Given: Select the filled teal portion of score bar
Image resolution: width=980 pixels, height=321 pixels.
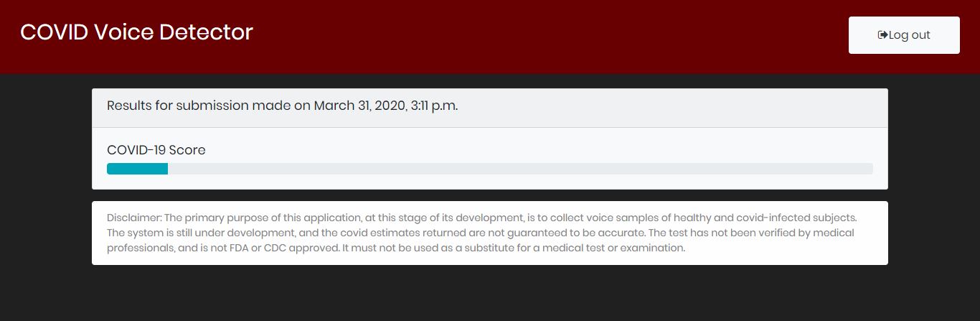Looking at the screenshot, I should tap(137, 169).
